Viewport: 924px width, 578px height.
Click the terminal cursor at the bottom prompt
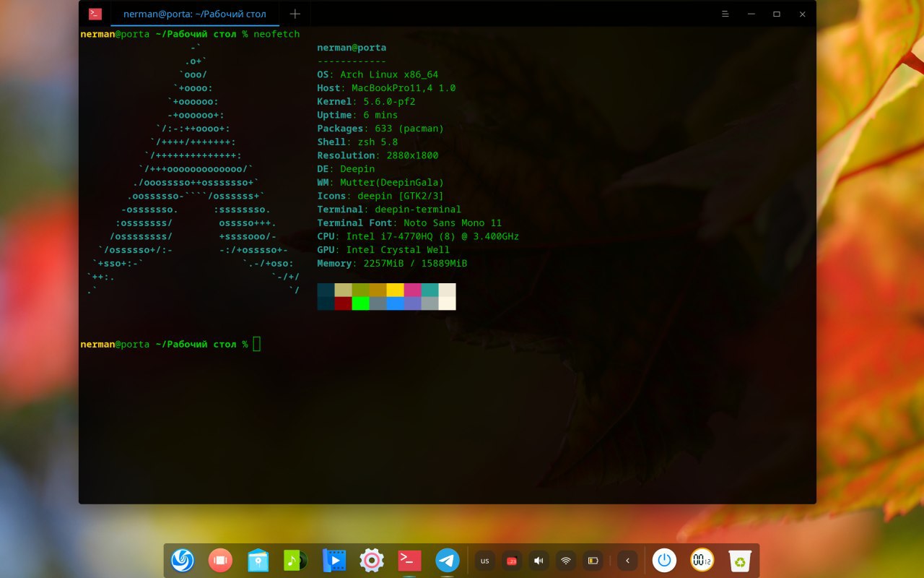click(x=257, y=344)
